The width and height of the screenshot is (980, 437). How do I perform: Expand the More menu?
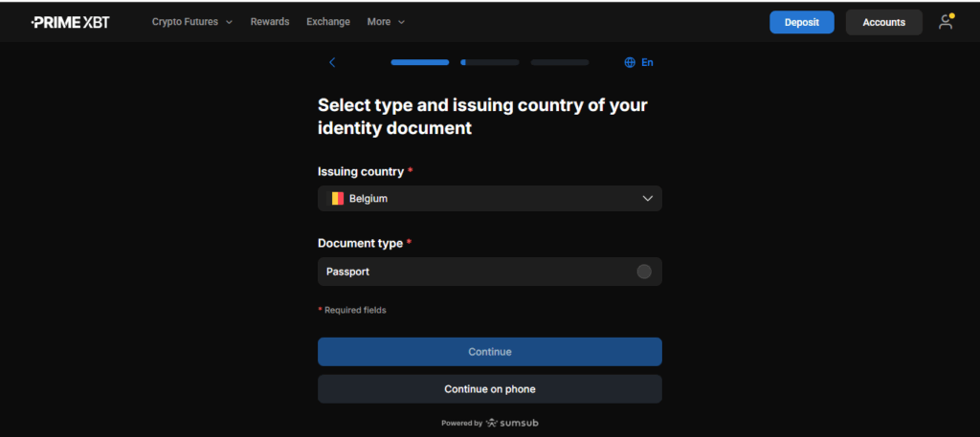pyautogui.click(x=386, y=22)
